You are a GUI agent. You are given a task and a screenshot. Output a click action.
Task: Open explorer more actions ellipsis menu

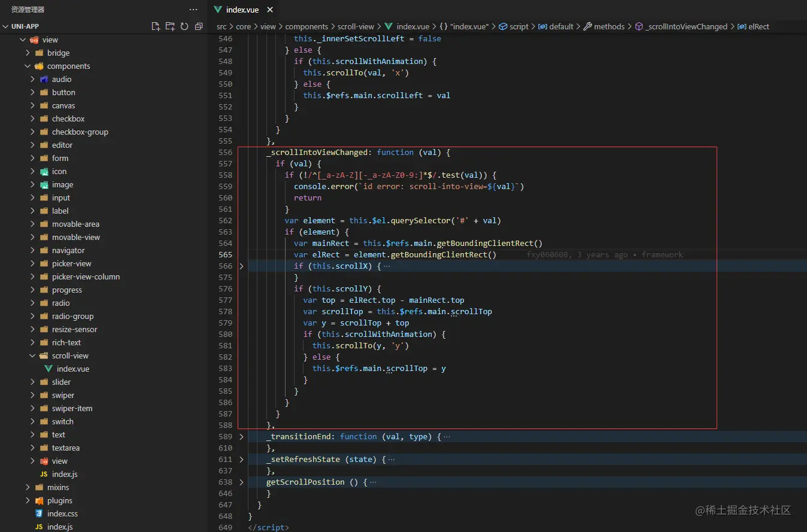[193, 10]
